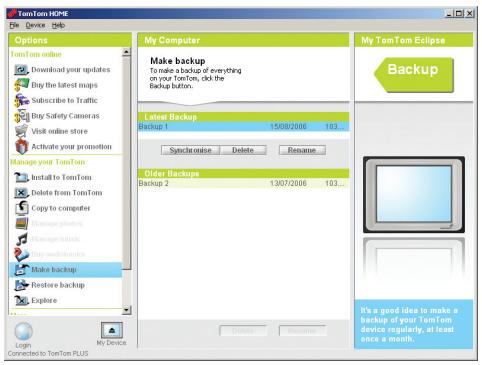The width and height of the screenshot is (482, 365).
Task: Choose the Copy to computer icon
Action: (22, 208)
